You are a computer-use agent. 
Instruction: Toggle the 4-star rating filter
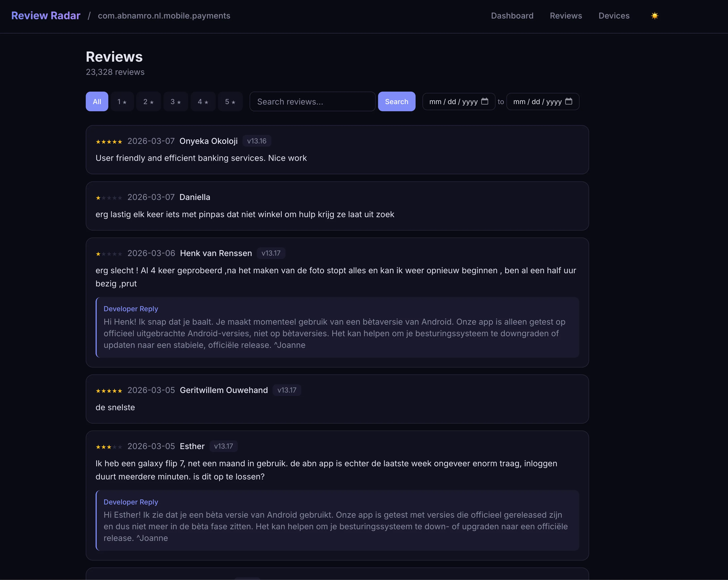click(x=203, y=101)
